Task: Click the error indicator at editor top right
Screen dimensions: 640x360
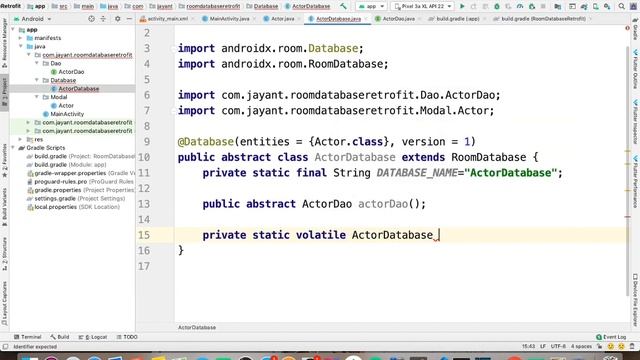Action: (627, 28)
